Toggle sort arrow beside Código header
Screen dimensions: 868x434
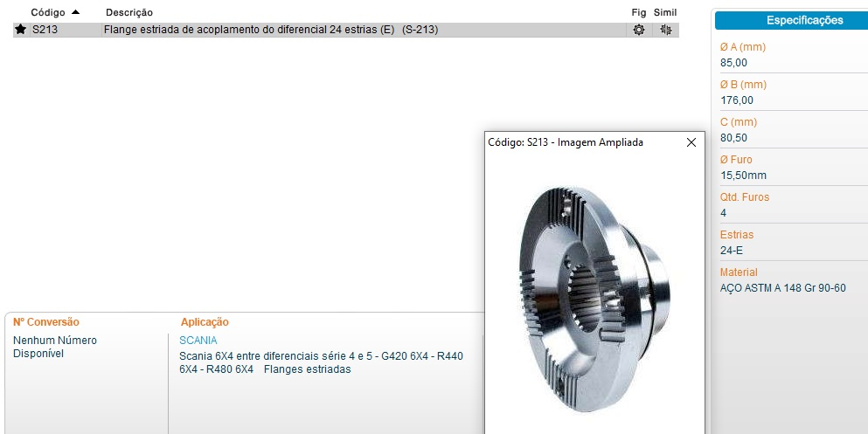click(76, 12)
